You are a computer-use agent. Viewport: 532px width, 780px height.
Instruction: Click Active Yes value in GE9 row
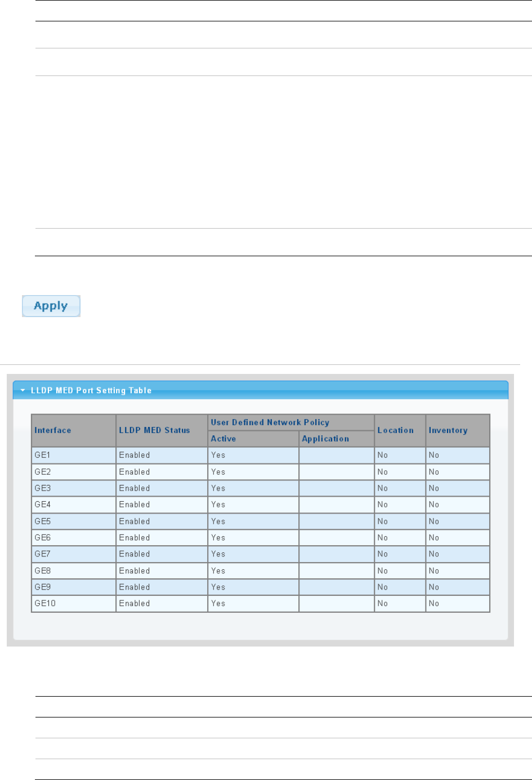(218, 587)
